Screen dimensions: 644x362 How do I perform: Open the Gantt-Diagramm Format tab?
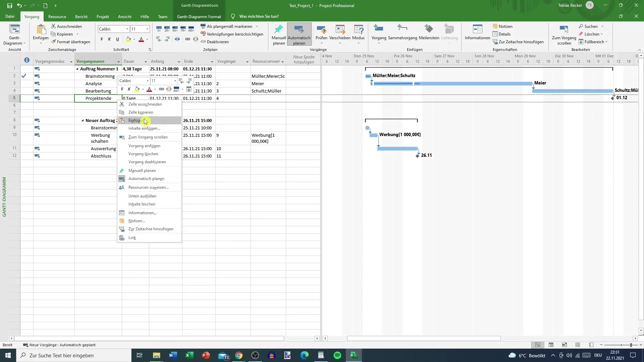point(199,16)
